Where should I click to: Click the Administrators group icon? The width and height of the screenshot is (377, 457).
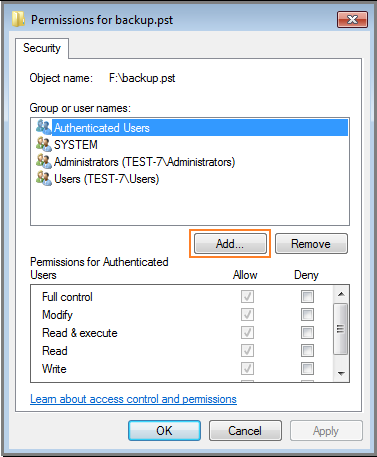tap(44, 161)
